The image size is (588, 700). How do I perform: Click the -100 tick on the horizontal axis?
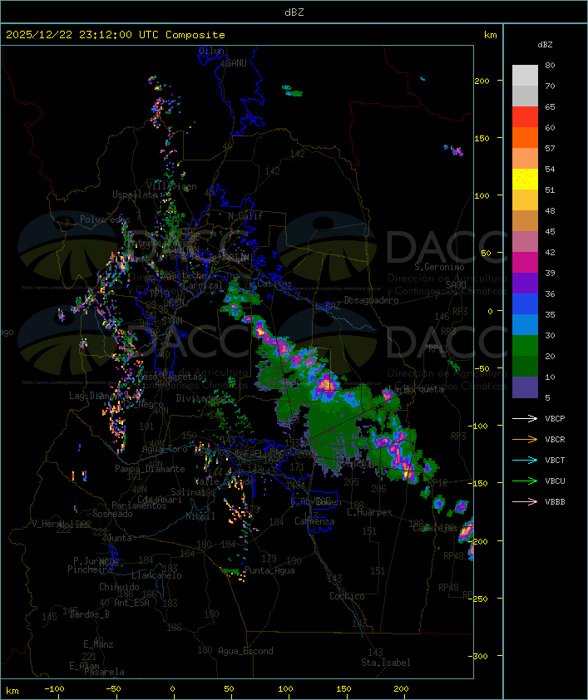(54, 689)
